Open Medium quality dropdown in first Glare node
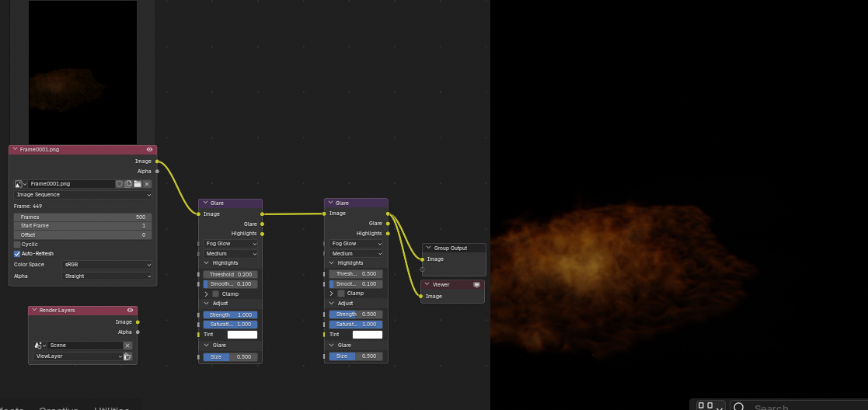Image resolution: width=868 pixels, height=410 pixels. [230, 253]
